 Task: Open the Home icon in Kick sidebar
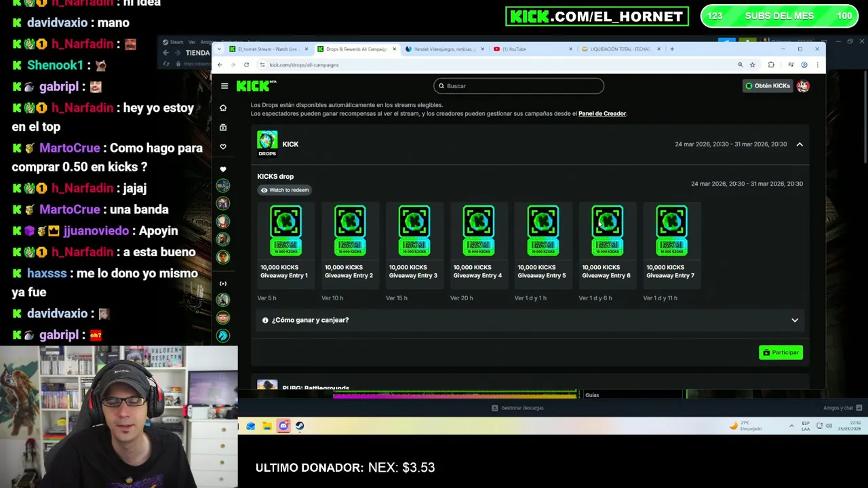[x=223, y=108]
